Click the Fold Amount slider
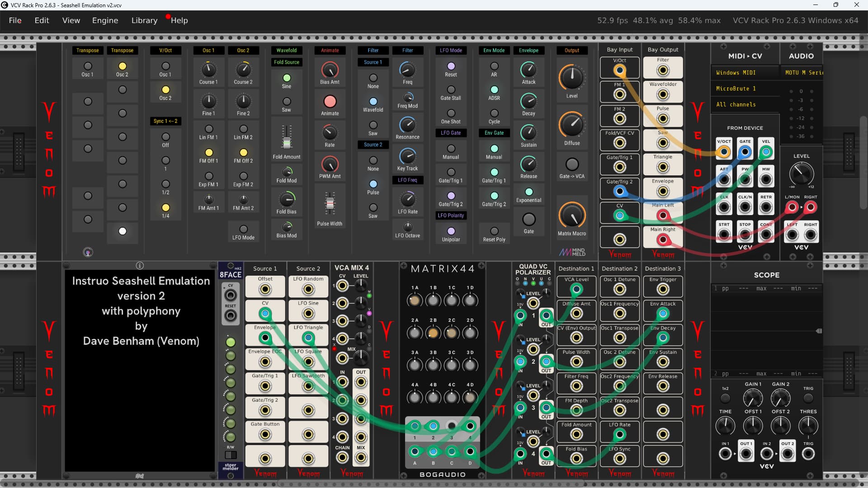The width and height of the screenshot is (868, 488). click(x=287, y=142)
